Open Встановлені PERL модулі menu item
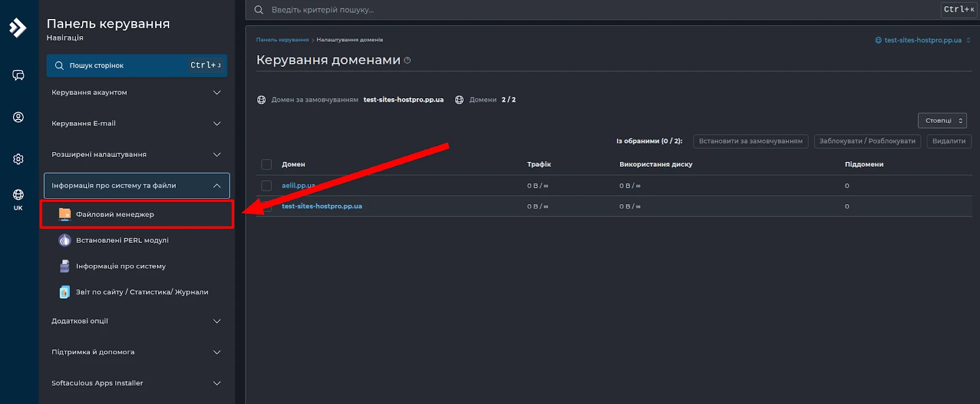This screenshot has height=404, width=980. 137,240
